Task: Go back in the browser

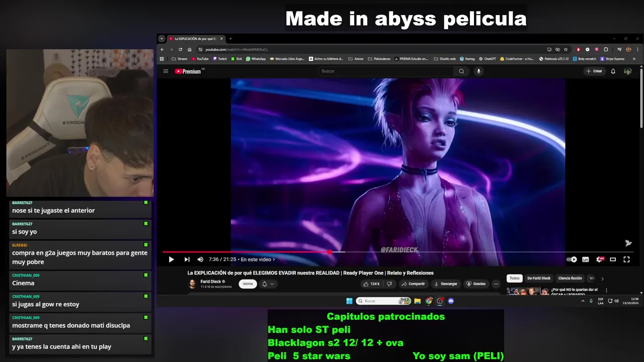Action: coord(162,49)
